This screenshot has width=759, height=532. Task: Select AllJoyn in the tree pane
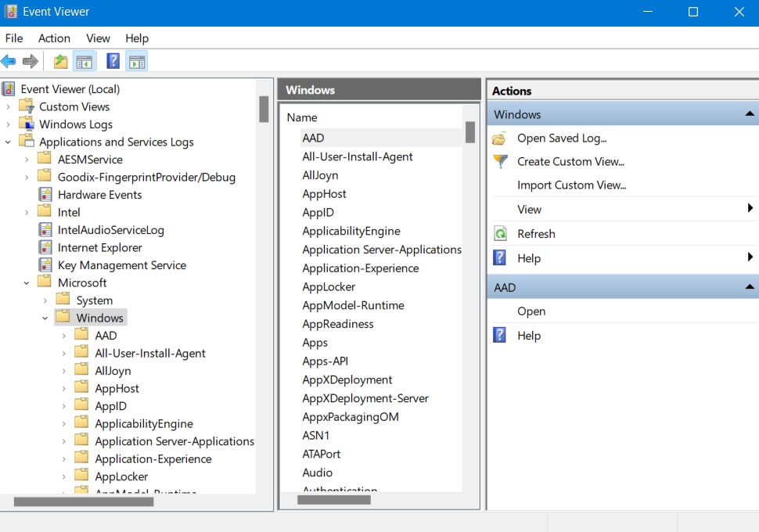click(113, 371)
